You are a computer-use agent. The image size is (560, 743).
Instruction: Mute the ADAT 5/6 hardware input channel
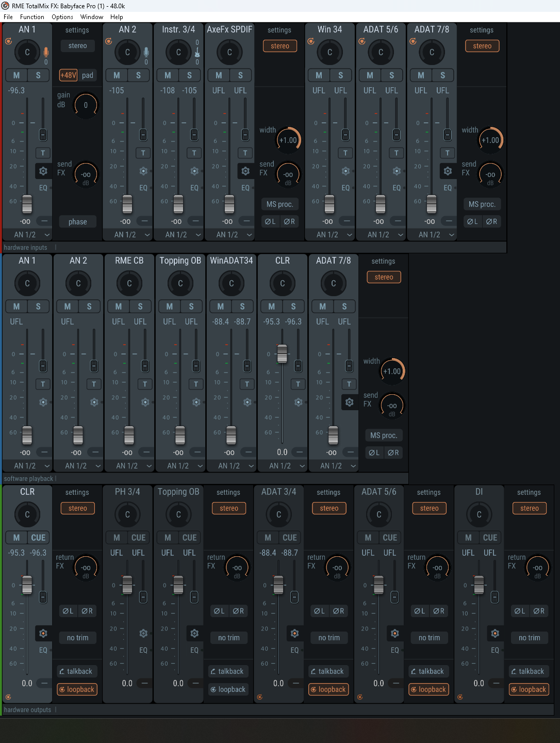(x=370, y=75)
